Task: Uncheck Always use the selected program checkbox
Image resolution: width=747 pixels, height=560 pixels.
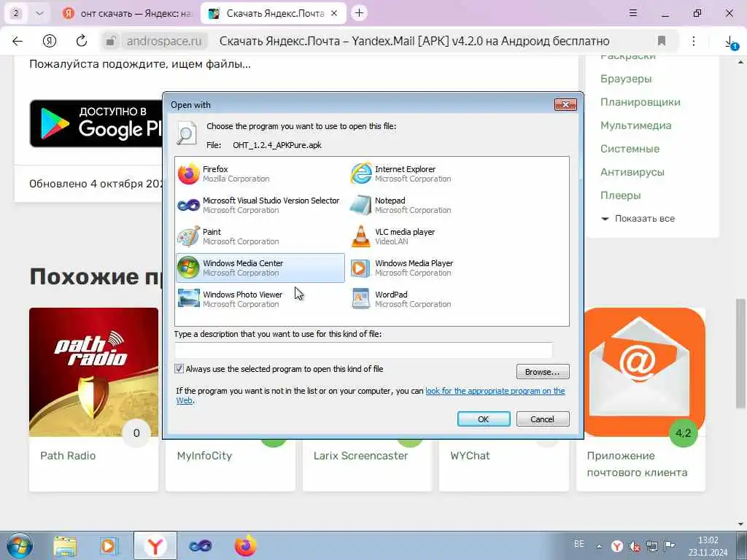Action: click(179, 368)
